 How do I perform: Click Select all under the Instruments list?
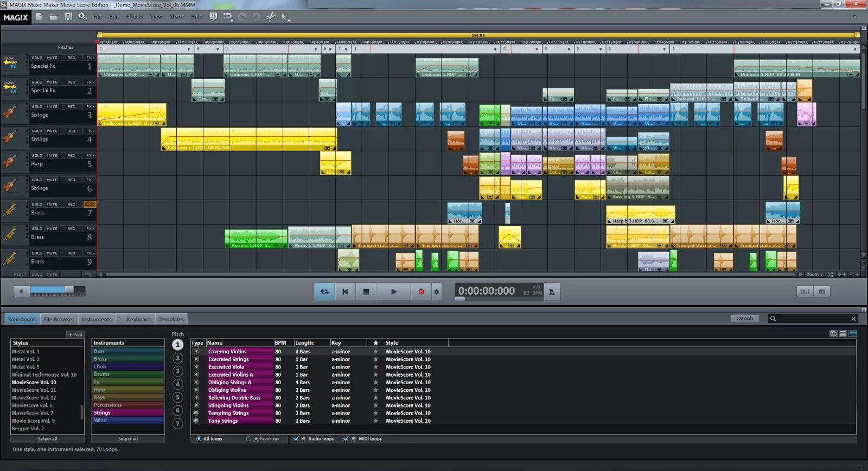pyautogui.click(x=128, y=438)
